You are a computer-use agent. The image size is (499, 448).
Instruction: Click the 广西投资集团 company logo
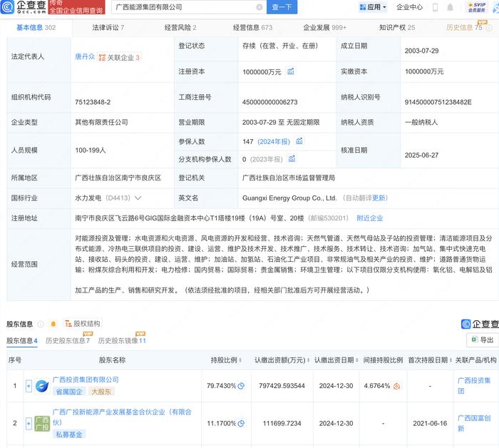(42, 386)
